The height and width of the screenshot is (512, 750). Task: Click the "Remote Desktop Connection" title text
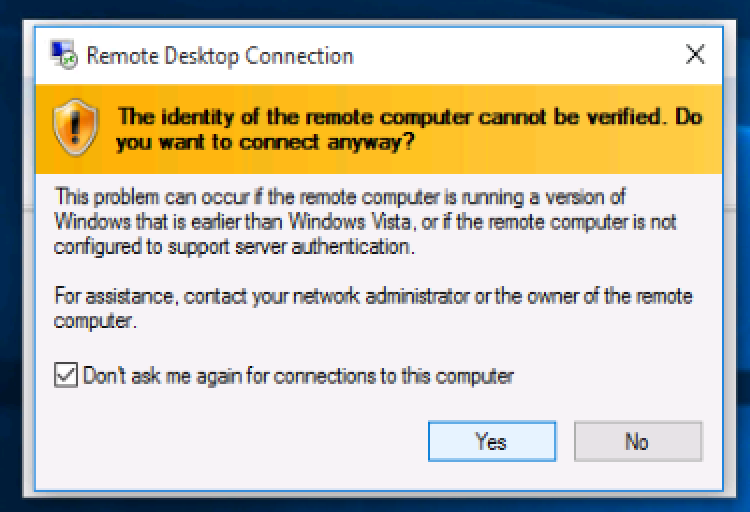[x=220, y=55]
